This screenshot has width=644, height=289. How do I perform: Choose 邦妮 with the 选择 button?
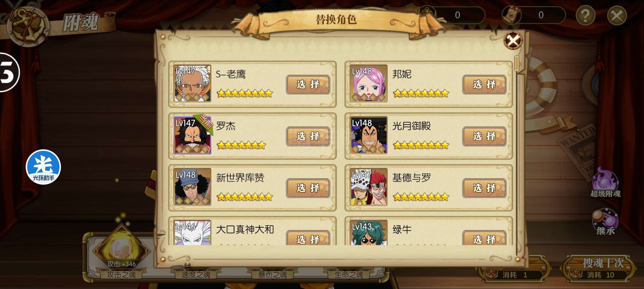tap(484, 85)
